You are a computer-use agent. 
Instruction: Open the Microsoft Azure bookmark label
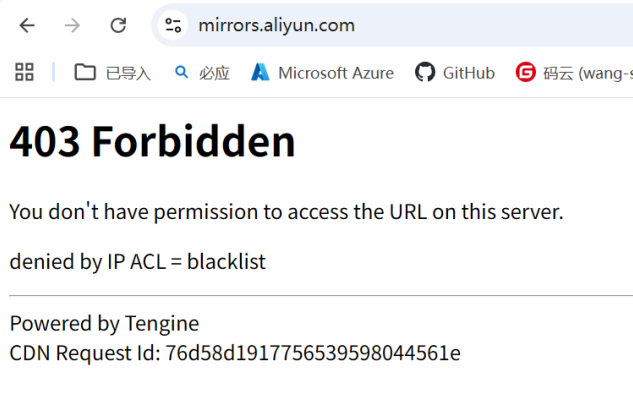coord(336,72)
